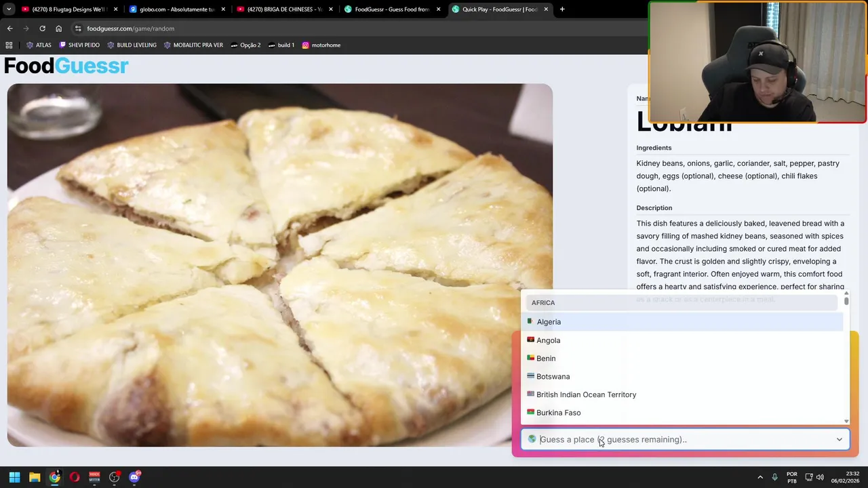Select the Quick Play - FoodGuessr tab
Image resolution: width=868 pixels, height=488 pixels.
click(498, 9)
